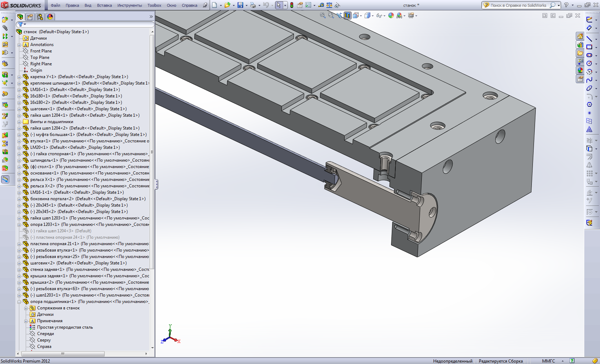Click the tree horizontal scrollbar
The image size is (600, 364).
pos(63,354)
